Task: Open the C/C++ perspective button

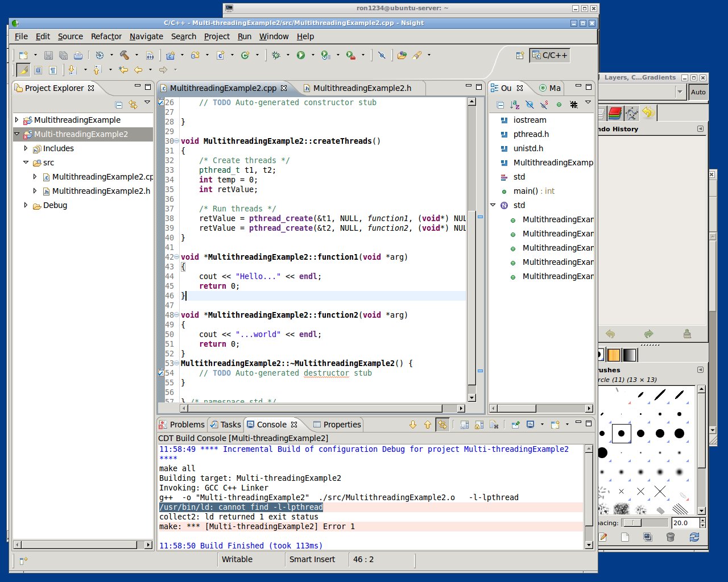Action: point(549,55)
